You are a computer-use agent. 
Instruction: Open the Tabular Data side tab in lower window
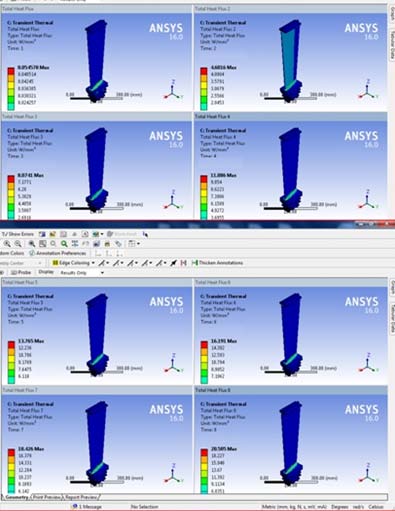pyautogui.click(x=392, y=319)
